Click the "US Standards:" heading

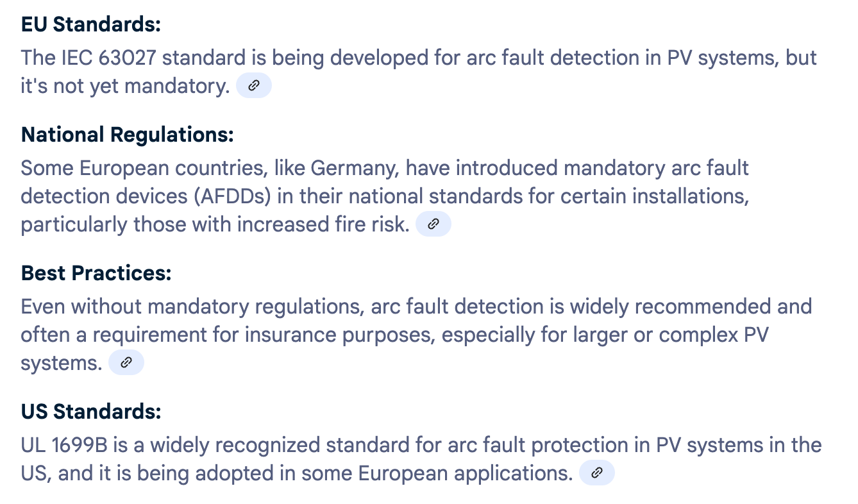tap(90, 412)
